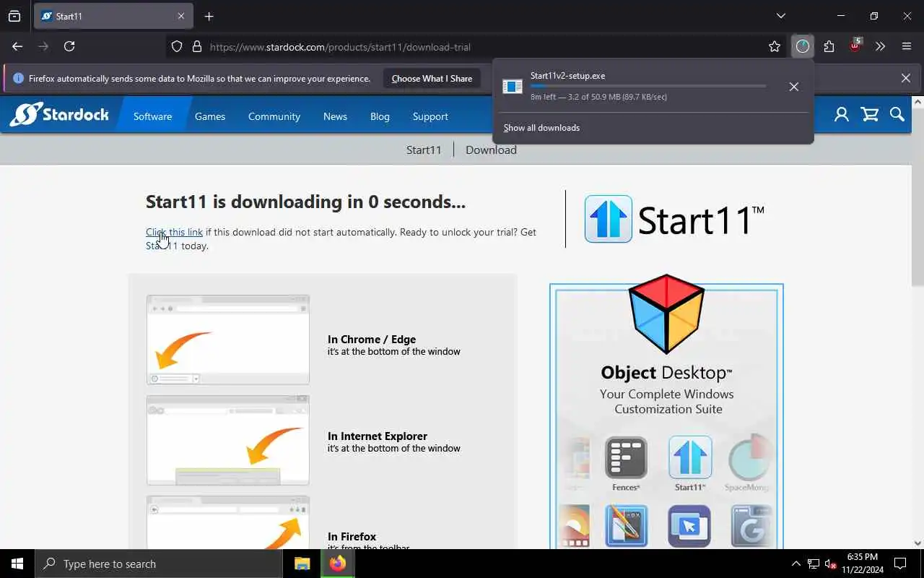This screenshot has height=578, width=924.
Task: Click the Fences app icon
Action: coord(626,458)
